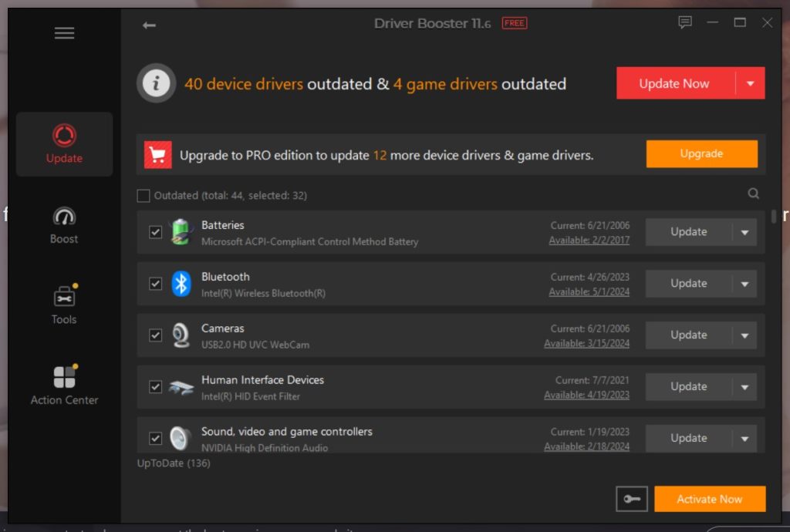Open the search magnifier above the driver list
790x532 pixels.
(x=753, y=194)
